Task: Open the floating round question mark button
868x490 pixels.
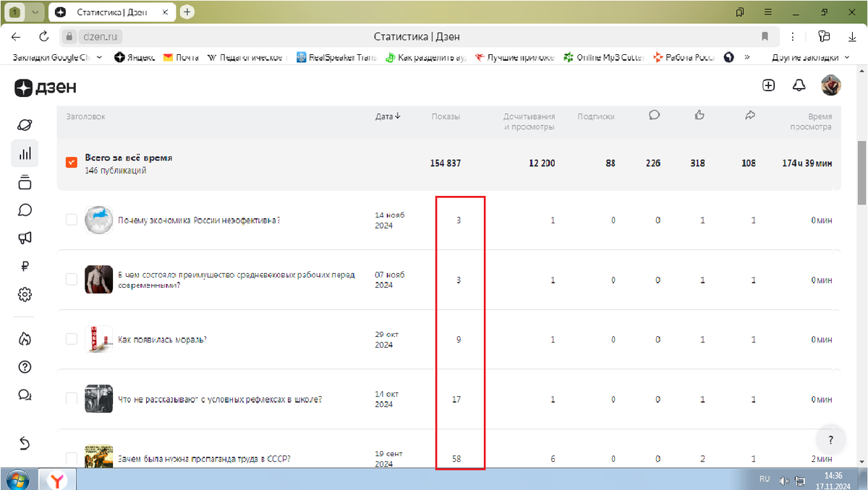Action: (831, 439)
